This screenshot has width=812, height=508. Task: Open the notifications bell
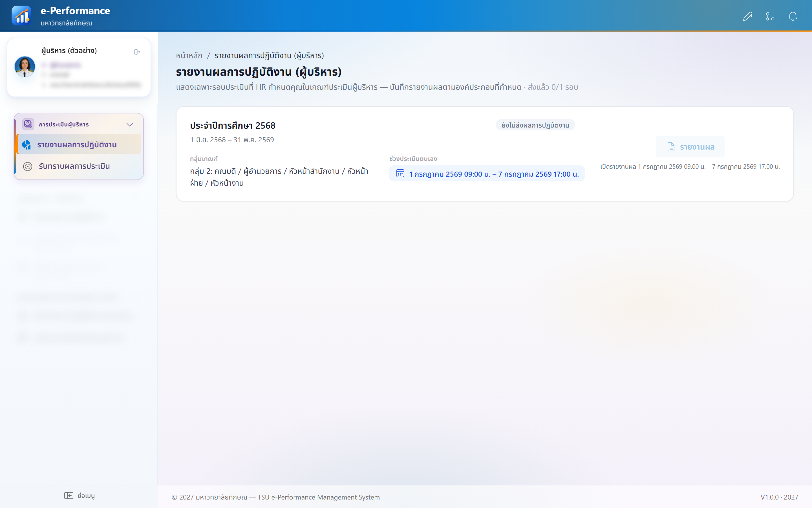click(x=793, y=16)
